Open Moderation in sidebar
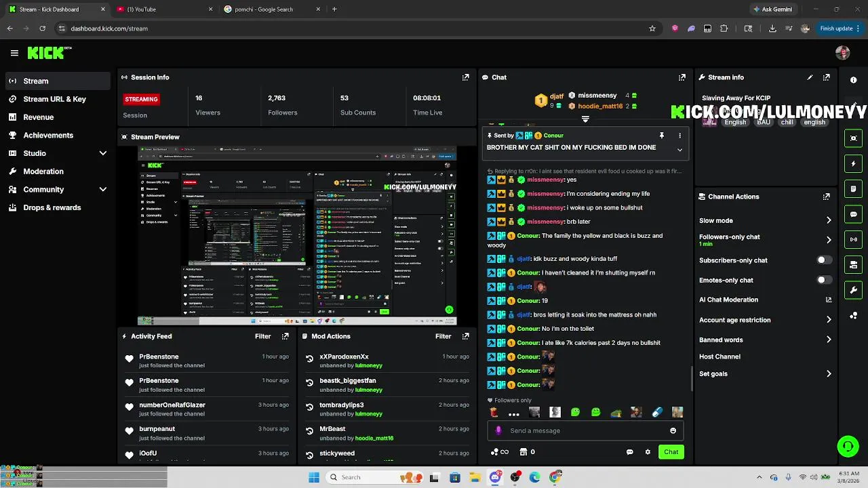 click(x=58, y=171)
